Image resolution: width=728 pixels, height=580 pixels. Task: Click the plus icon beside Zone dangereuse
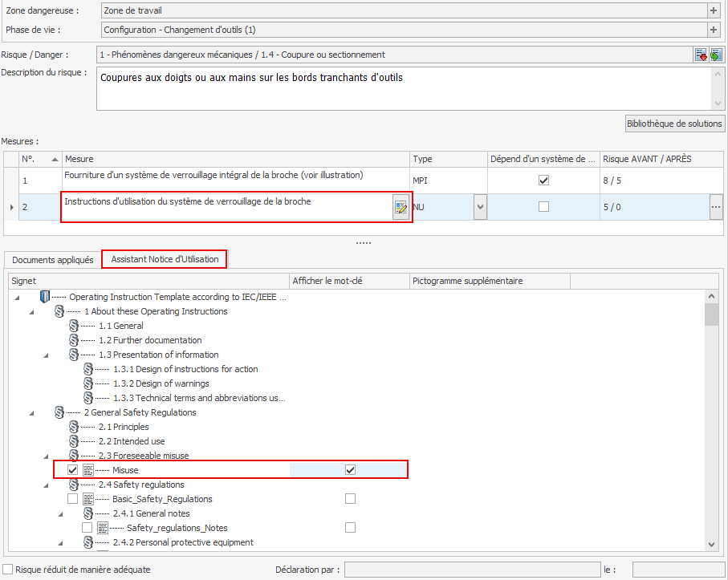pos(713,10)
